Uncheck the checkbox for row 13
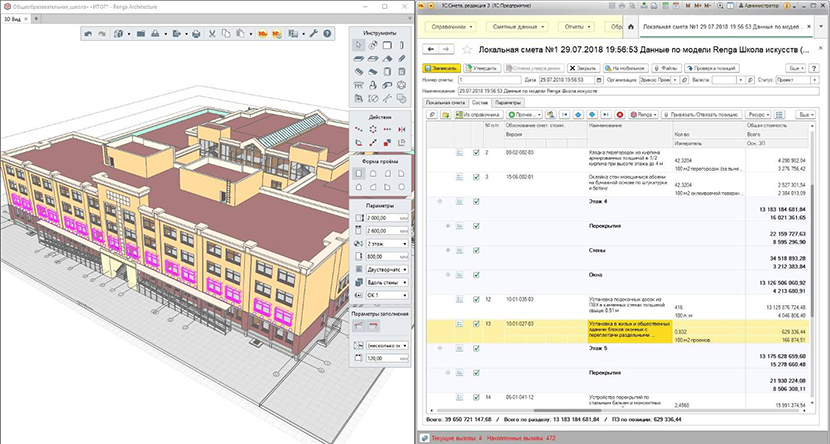Image resolution: width=830 pixels, height=444 pixels. tap(475, 324)
